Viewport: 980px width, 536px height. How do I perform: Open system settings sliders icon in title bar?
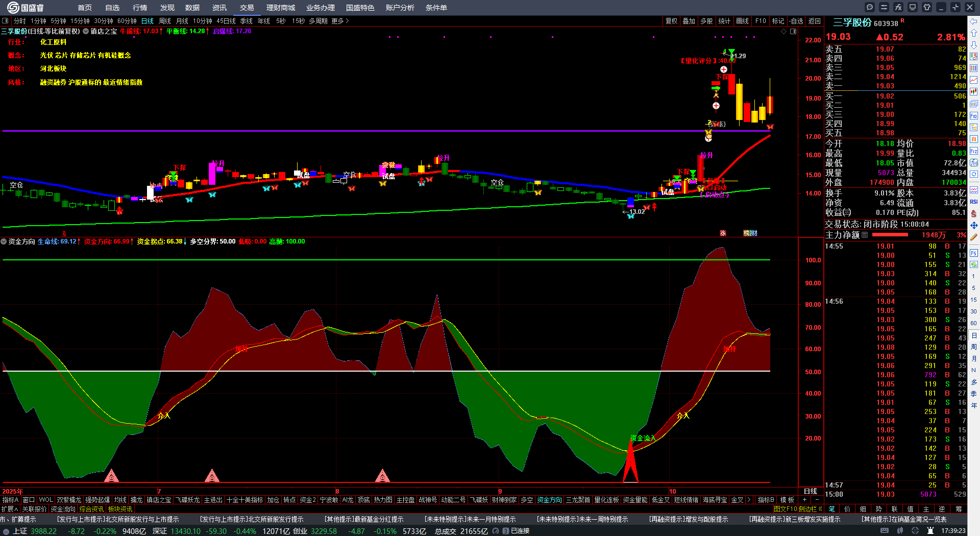884,7
